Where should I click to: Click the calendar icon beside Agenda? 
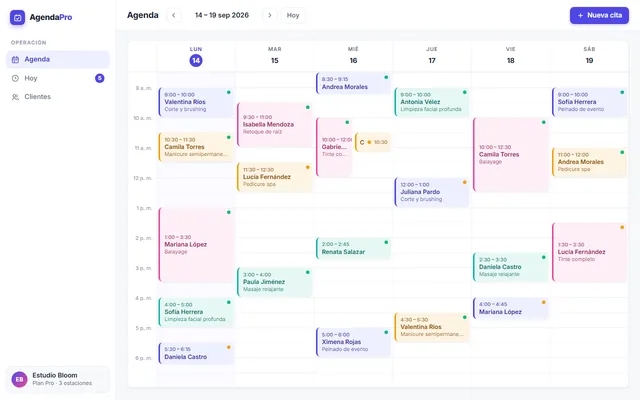click(x=16, y=60)
